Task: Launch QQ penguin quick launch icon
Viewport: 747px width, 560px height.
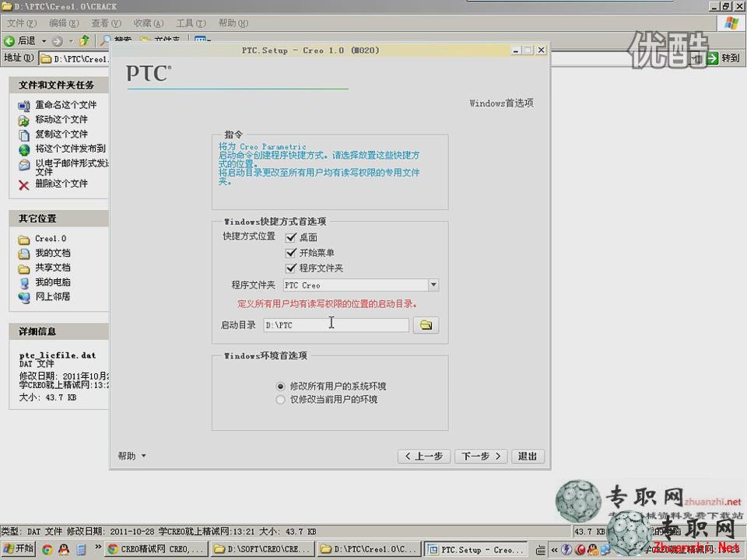Action: click(64, 550)
